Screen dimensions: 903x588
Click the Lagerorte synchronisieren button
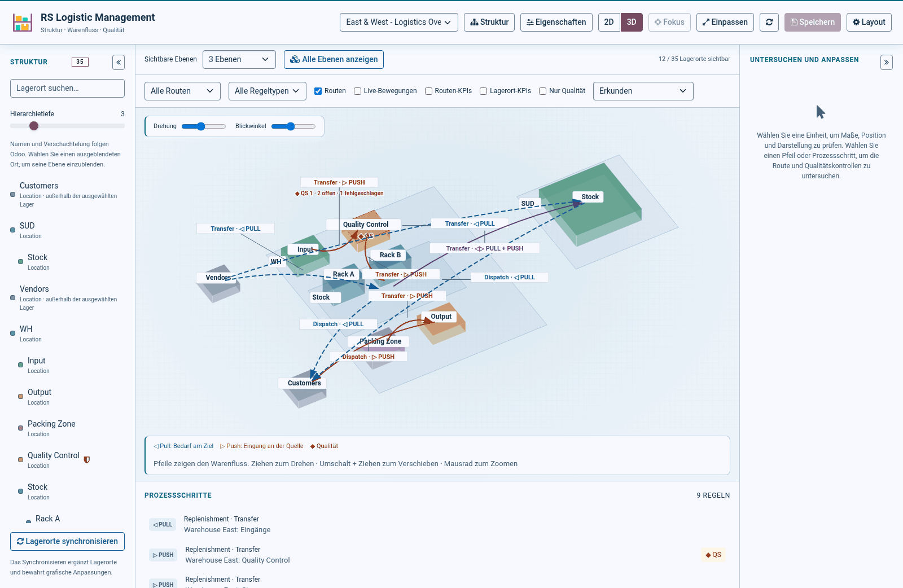[x=67, y=541]
